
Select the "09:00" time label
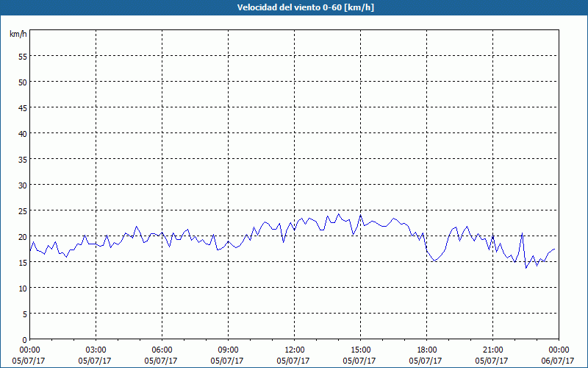coord(228,350)
